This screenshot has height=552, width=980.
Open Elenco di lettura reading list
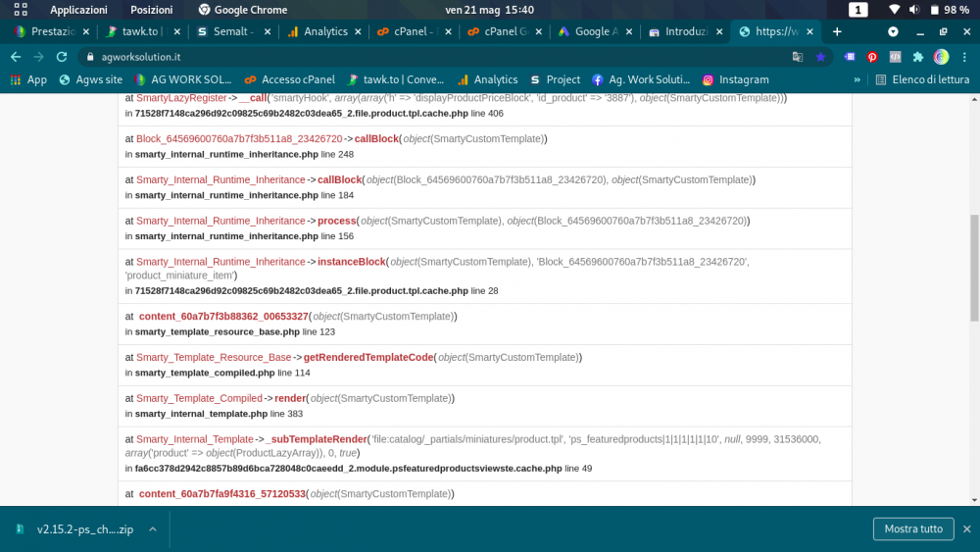(922, 80)
